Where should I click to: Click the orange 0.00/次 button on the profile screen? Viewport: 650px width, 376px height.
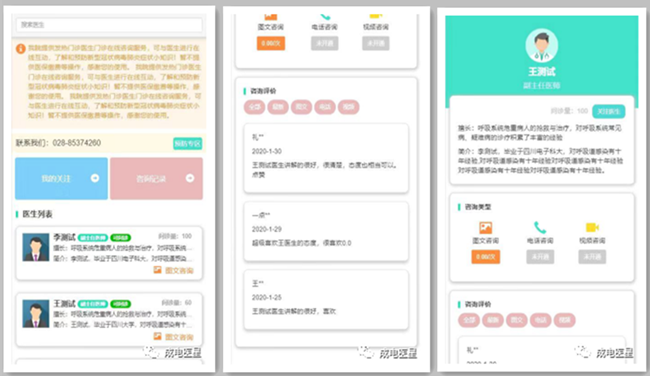click(485, 257)
